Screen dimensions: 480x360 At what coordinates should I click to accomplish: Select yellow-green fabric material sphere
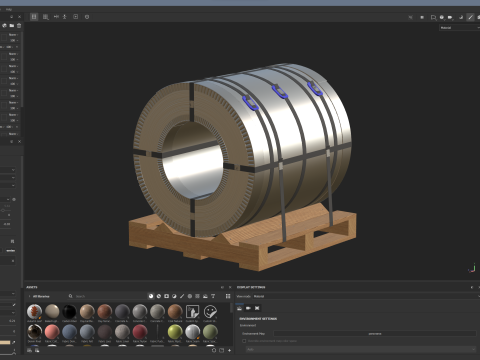(x=175, y=332)
